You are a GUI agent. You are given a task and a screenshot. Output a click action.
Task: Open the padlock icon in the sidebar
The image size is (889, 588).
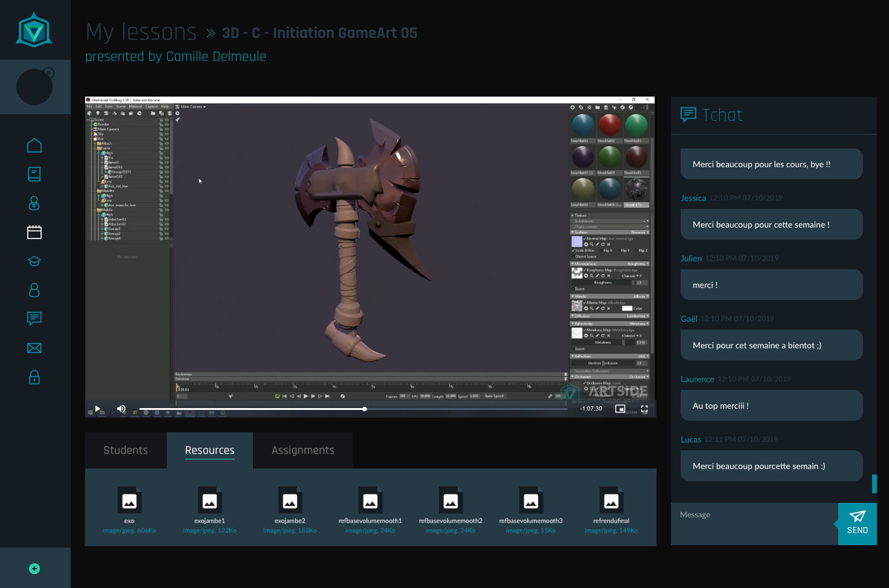point(34,377)
